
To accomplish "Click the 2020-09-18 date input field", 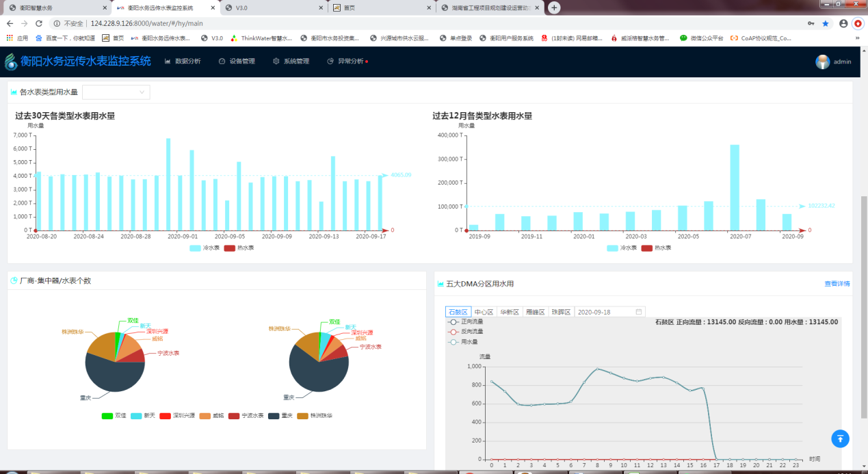I will (x=603, y=312).
